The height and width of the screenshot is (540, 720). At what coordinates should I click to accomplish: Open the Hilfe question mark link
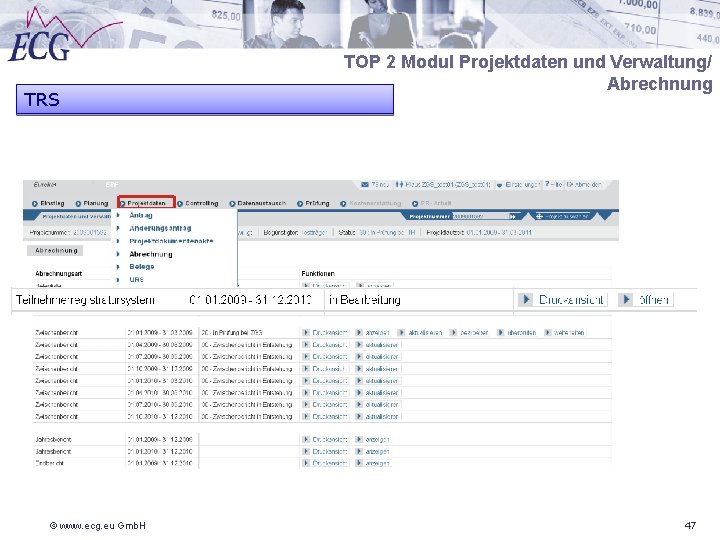tap(554, 185)
